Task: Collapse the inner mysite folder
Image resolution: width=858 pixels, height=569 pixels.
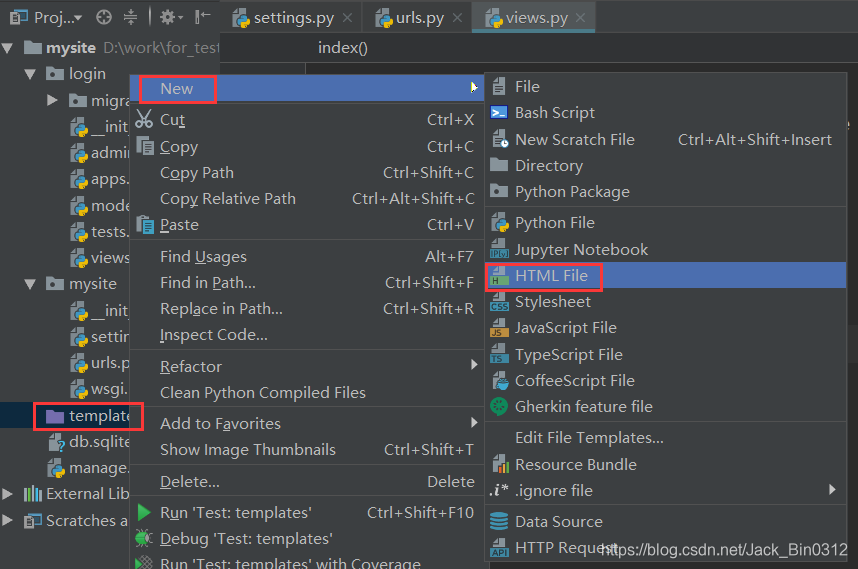Action: point(30,284)
